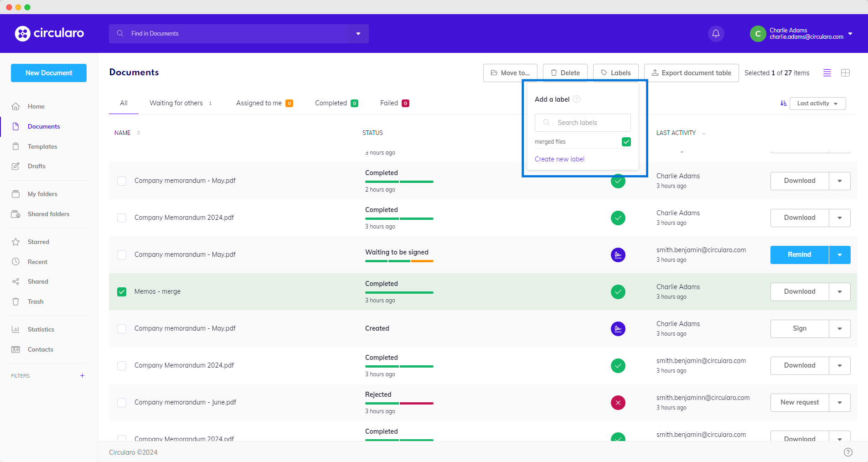
Task: Click the search magnifier in Find in Documents
Action: pyautogui.click(x=120, y=33)
